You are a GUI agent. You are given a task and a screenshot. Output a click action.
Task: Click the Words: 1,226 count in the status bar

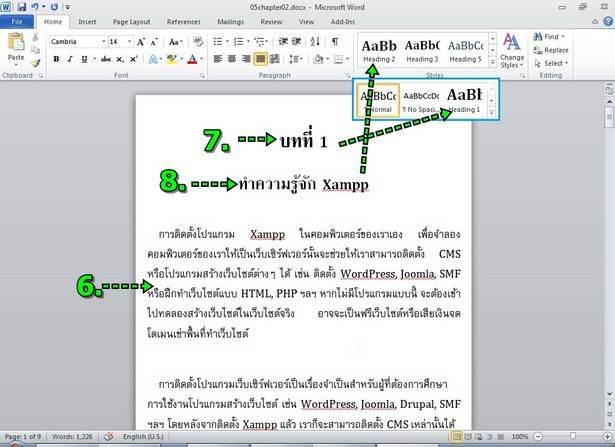click(72, 436)
